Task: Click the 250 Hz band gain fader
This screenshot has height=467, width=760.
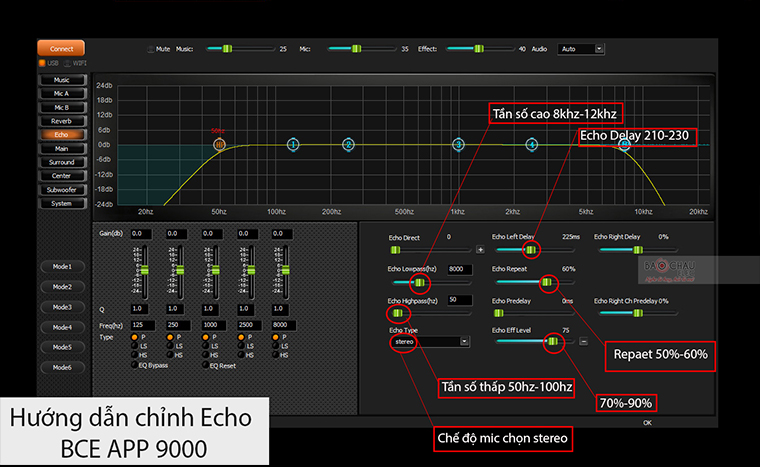Action: pyautogui.click(x=180, y=270)
